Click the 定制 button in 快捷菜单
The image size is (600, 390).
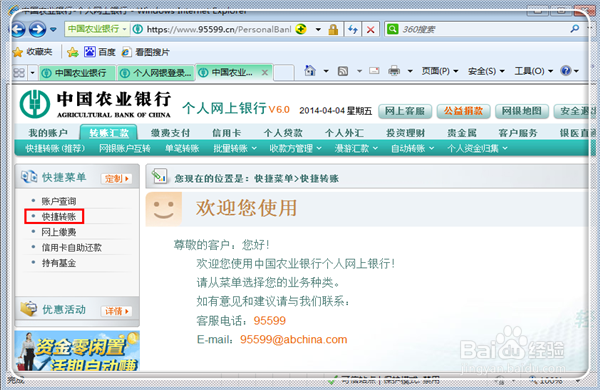[x=117, y=178]
